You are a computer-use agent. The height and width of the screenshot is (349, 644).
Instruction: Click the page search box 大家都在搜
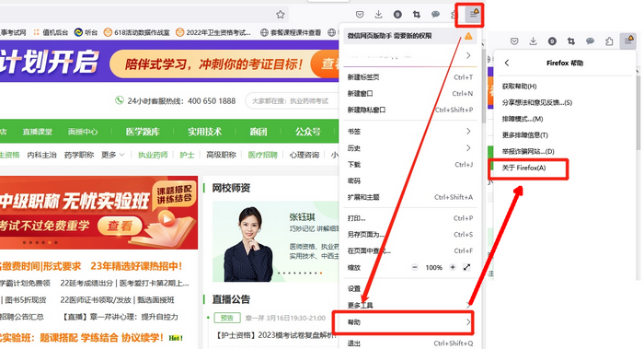292,100
